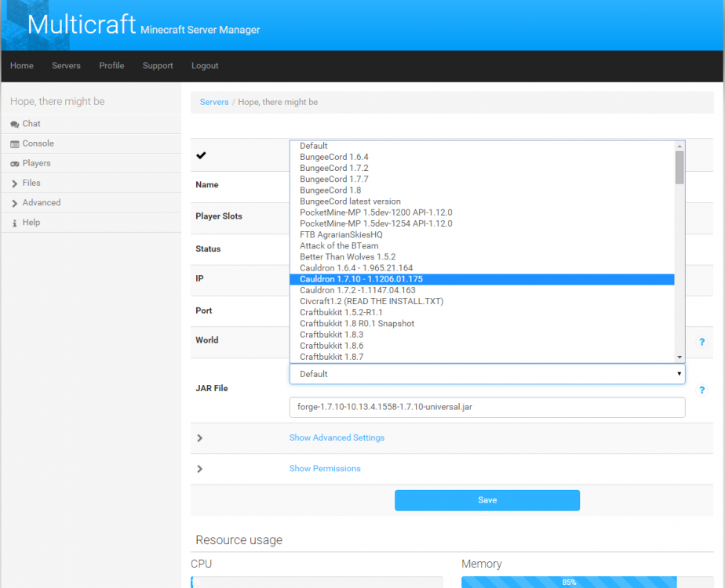
Task: Click the Players gamepad icon
Action: (x=15, y=164)
